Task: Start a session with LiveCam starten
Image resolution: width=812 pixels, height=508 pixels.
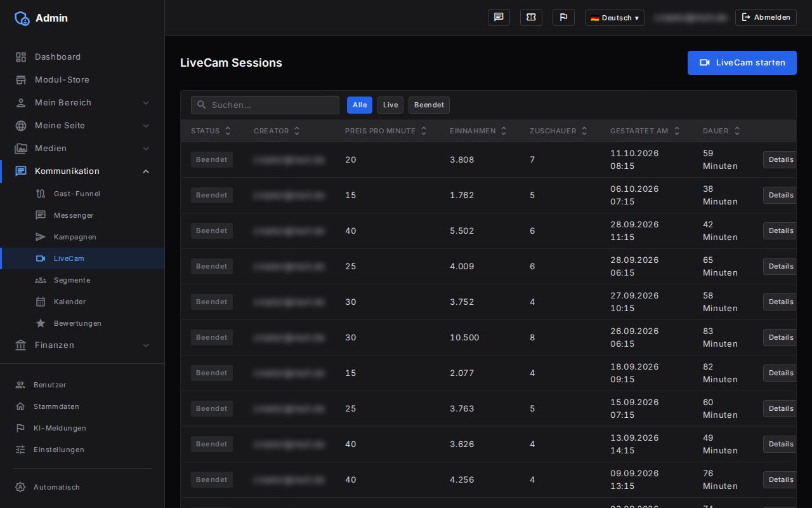Action: pos(742,63)
